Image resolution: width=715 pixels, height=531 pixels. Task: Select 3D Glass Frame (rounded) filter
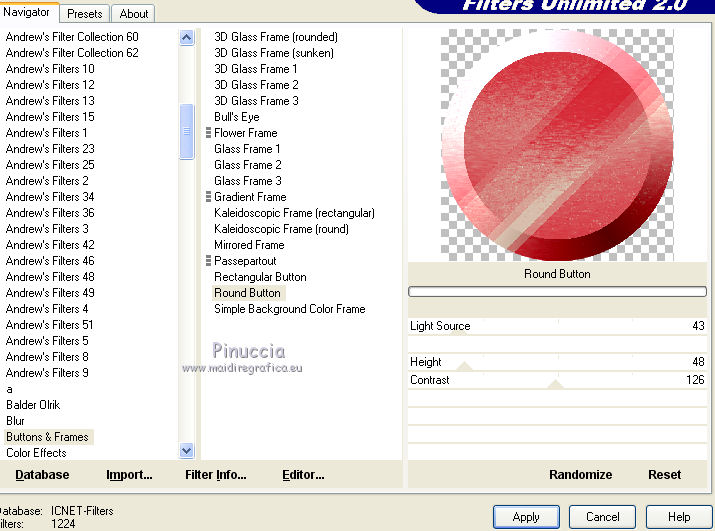(x=276, y=37)
